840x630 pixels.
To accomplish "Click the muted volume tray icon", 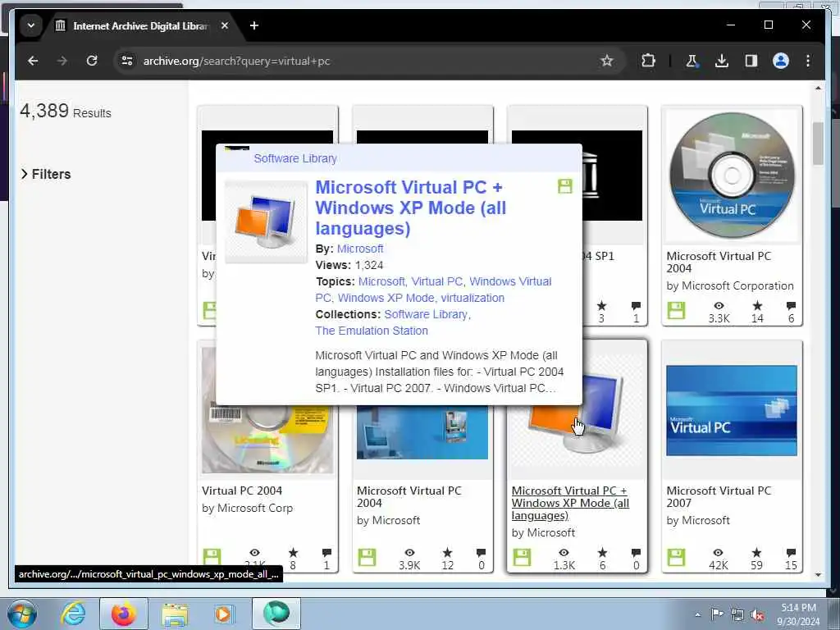I will (x=757, y=614).
